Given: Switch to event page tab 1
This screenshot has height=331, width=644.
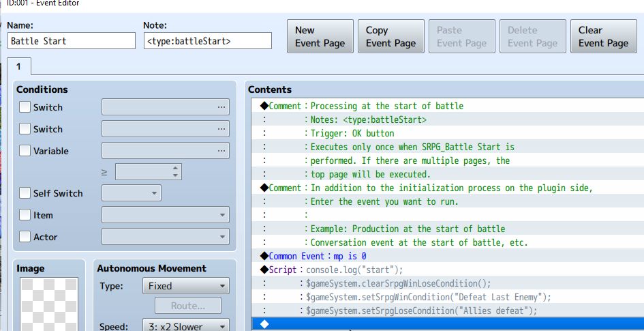Looking at the screenshot, I should (19, 67).
